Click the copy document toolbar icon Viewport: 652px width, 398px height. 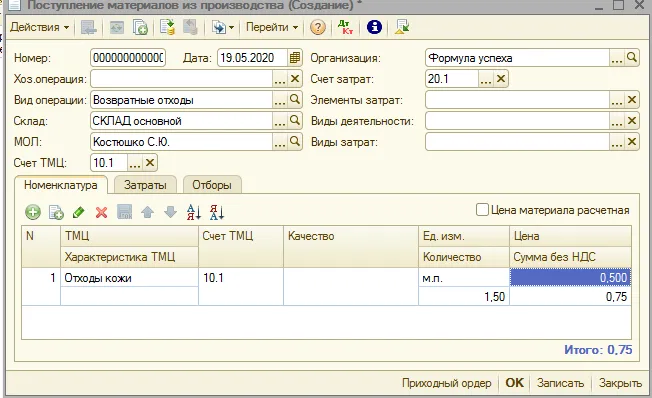[x=141, y=27]
